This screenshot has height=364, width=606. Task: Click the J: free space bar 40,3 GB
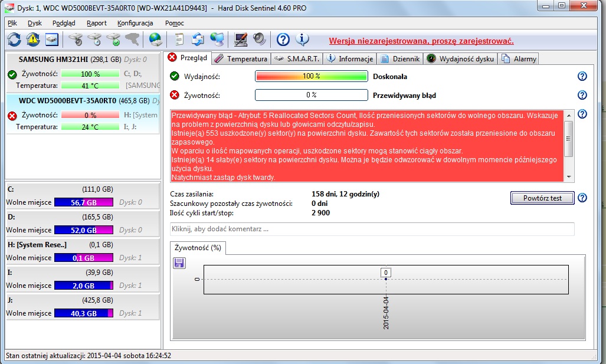tap(84, 313)
